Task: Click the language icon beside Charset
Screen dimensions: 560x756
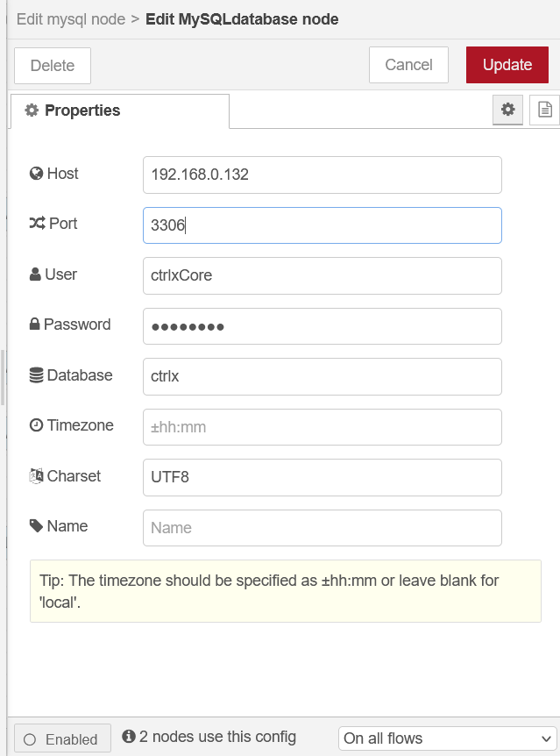Action: pos(36,476)
